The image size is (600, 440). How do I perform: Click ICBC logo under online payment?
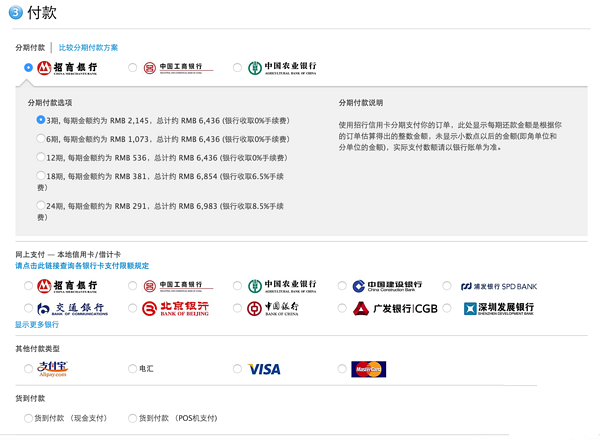coord(178,286)
